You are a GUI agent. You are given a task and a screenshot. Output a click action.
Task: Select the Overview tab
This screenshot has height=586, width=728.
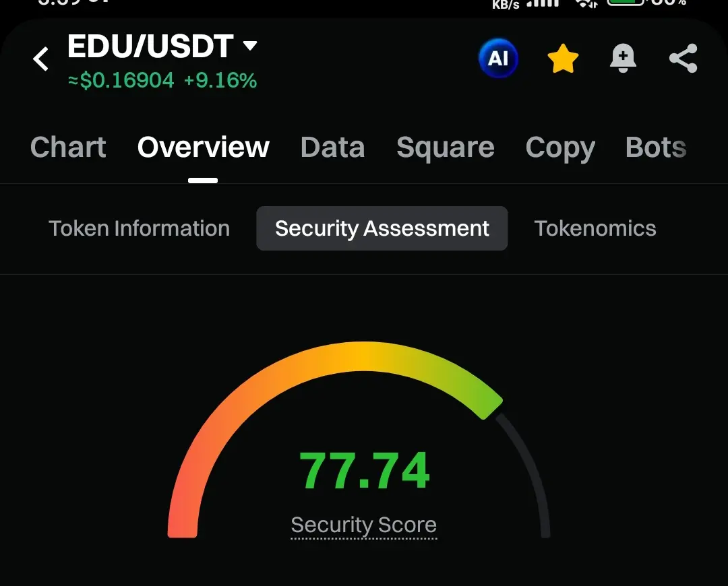[204, 148]
